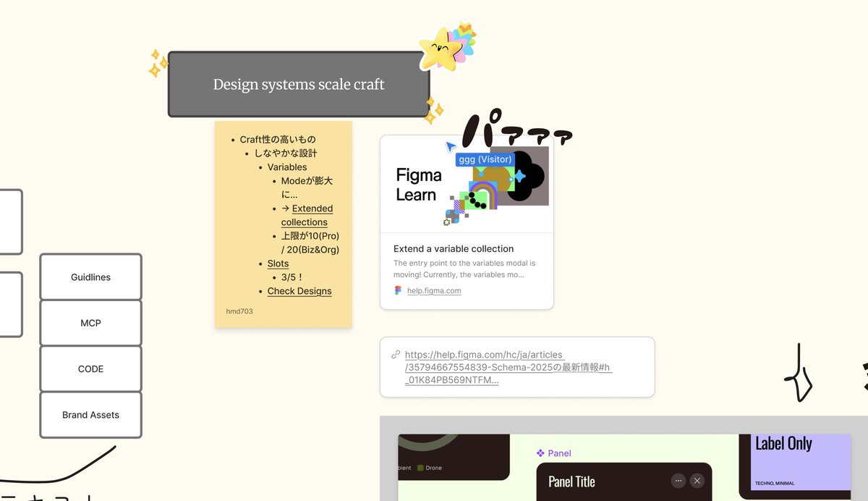The image size is (868, 501).
Task: Click the Panel Title heading text
Action: point(571,481)
